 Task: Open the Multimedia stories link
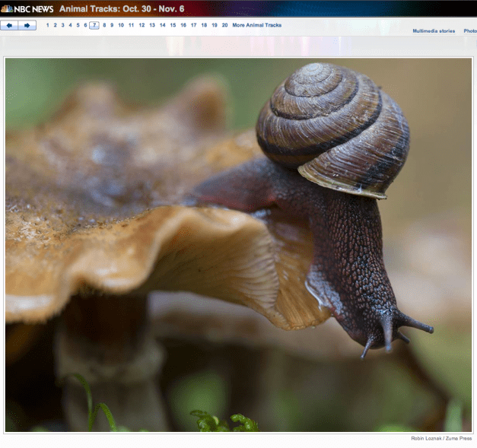pos(434,31)
